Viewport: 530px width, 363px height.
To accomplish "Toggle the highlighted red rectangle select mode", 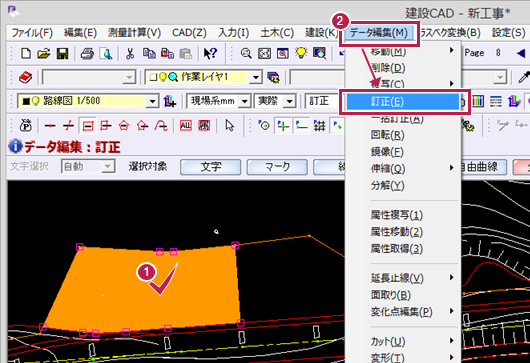I will [x=88, y=126].
